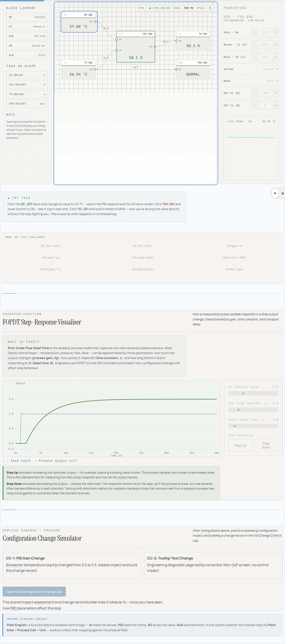Click the Step Down button
This screenshot has width=285, height=644.
click(x=266, y=445)
